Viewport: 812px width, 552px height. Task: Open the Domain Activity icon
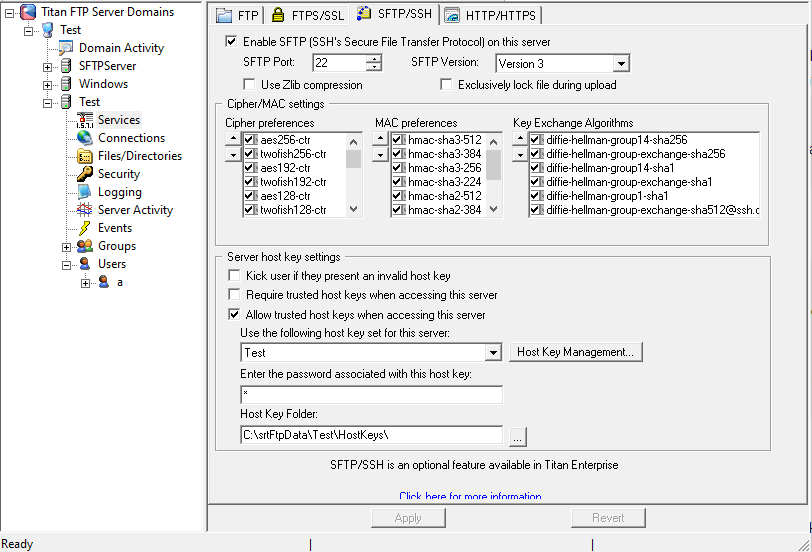point(67,48)
